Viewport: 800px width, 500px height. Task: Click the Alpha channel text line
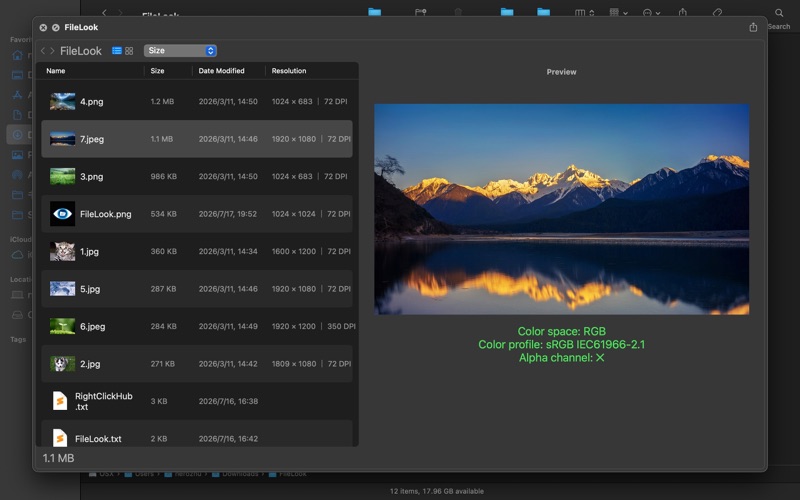pos(561,358)
